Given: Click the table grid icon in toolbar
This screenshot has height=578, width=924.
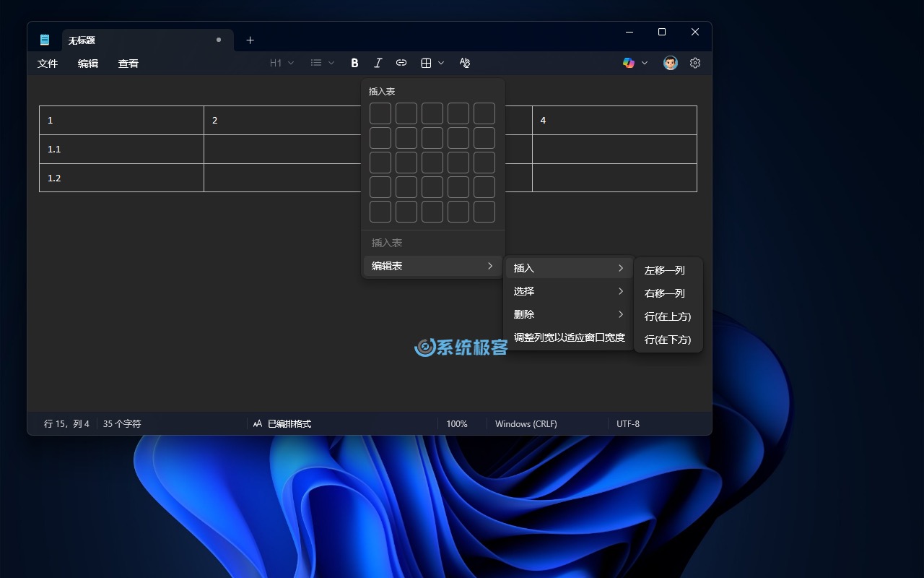Looking at the screenshot, I should [x=426, y=63].
